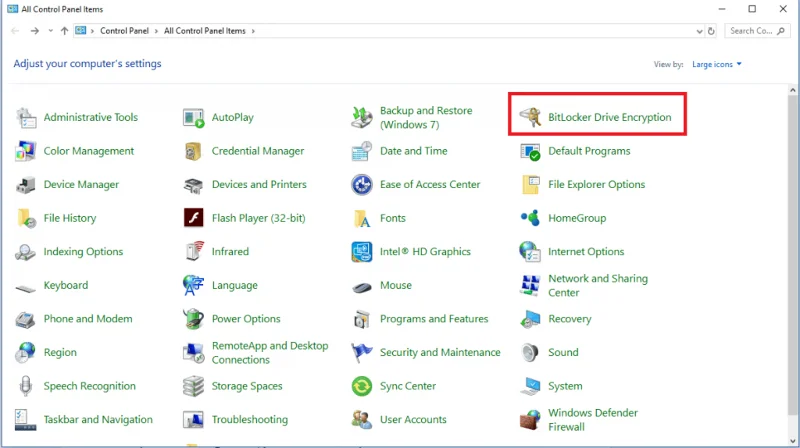Open recent locations dropdown arrow
Viewport: 800px width, 448px height.
tap(50, 31)
